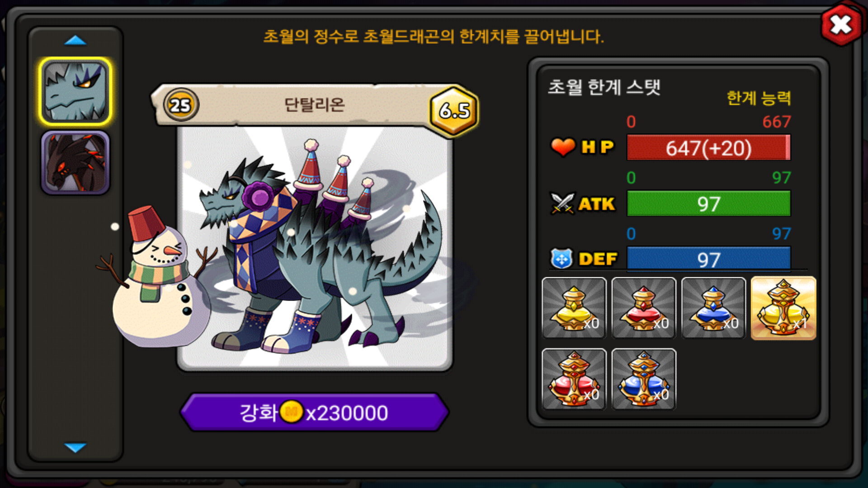Click the red HP 647(+20) bar
Viewport: 868px width, 488px height.
click(708, 147)
